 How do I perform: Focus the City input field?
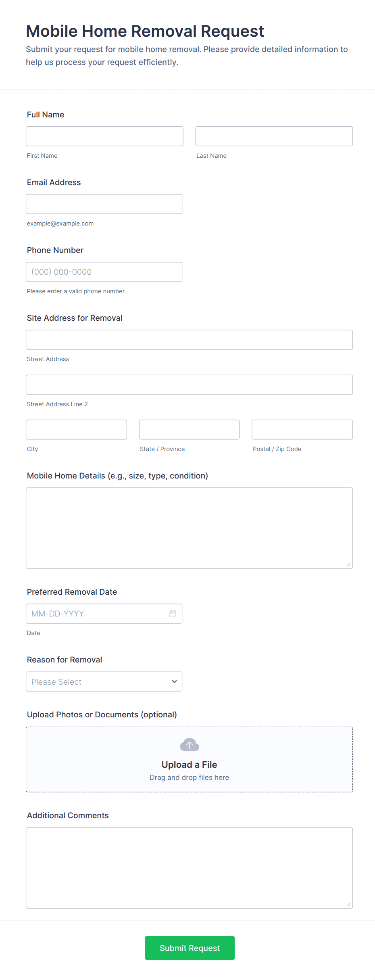[76, 429]
